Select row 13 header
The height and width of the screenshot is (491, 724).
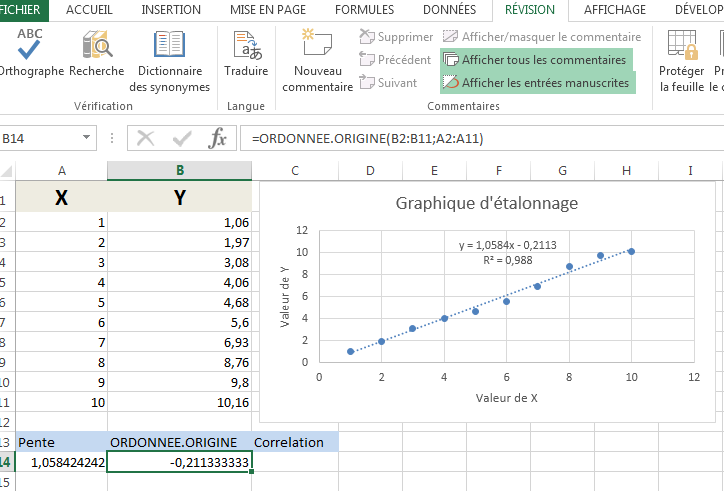[x=5, y=442]
